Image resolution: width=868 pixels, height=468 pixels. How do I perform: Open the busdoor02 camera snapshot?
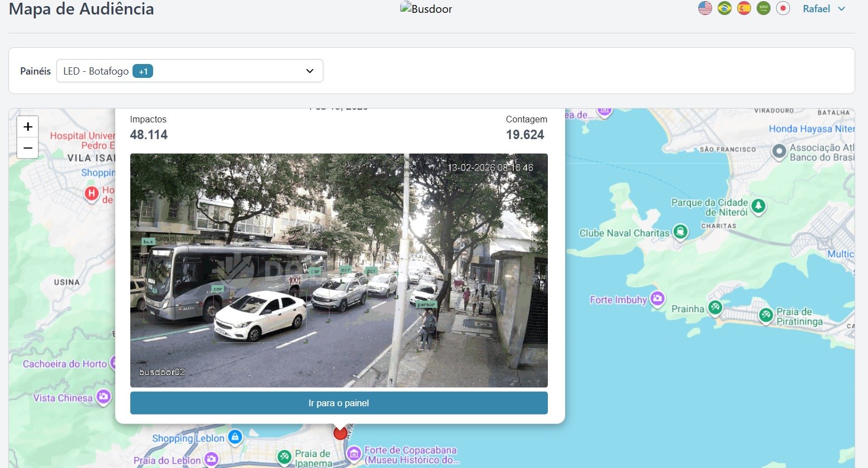coord(339,270)
